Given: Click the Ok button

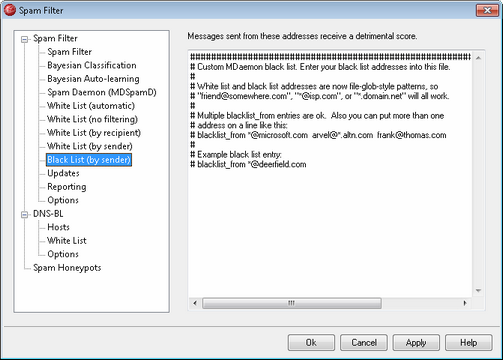Looking at the screenshot, I should point(311,343).
